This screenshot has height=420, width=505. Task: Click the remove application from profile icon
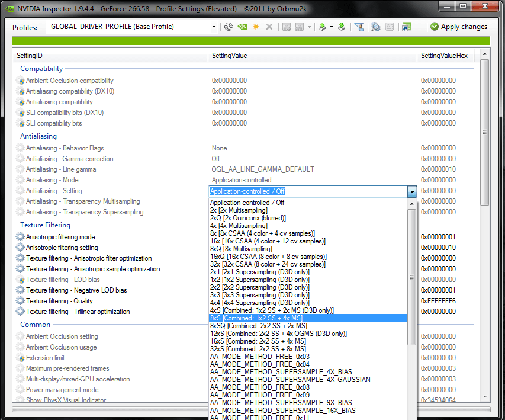click(x=300, y=27)
